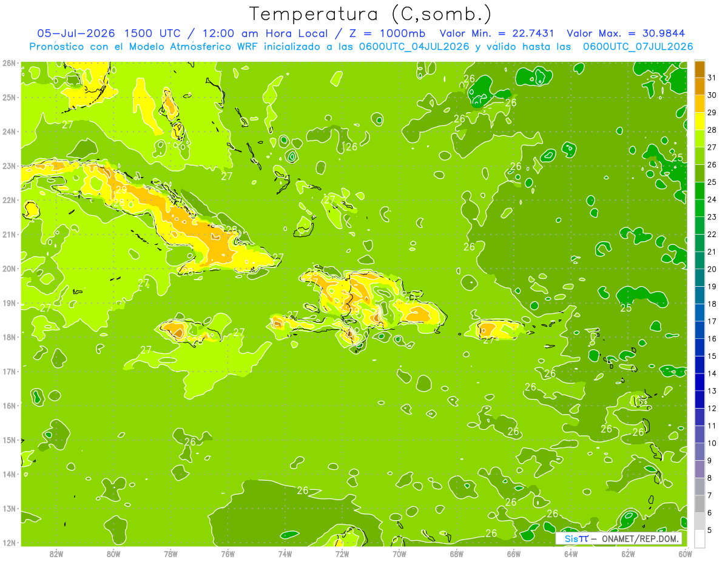Click the "0600UTC_07JUL2026" valid-until time text

click(x=638, y=46)
